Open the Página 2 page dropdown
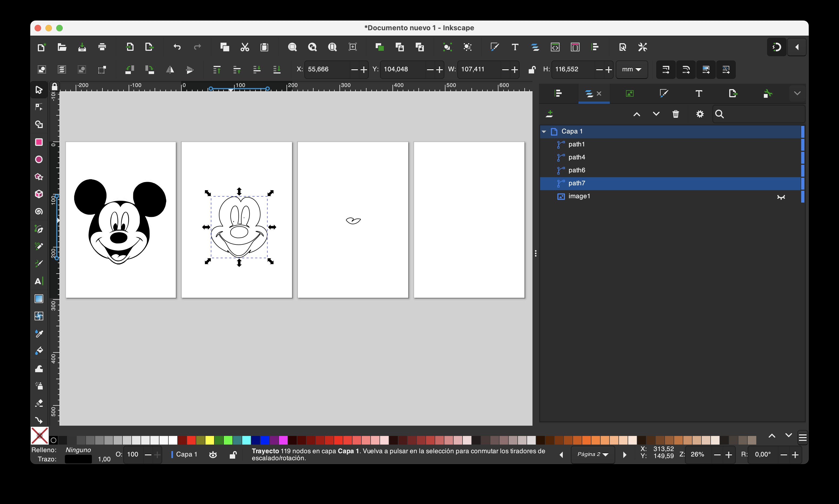839x504 pixels. pyautogui.click(x=593, y=454)
